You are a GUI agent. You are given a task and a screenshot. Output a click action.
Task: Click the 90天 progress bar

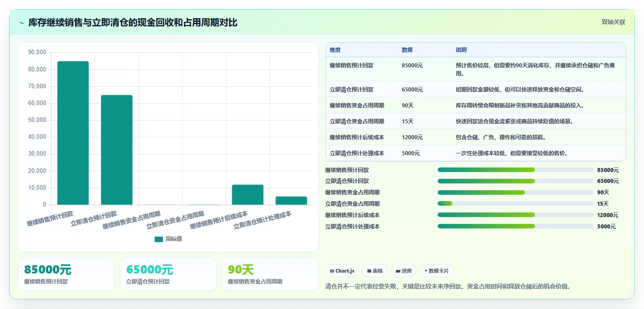515,192
